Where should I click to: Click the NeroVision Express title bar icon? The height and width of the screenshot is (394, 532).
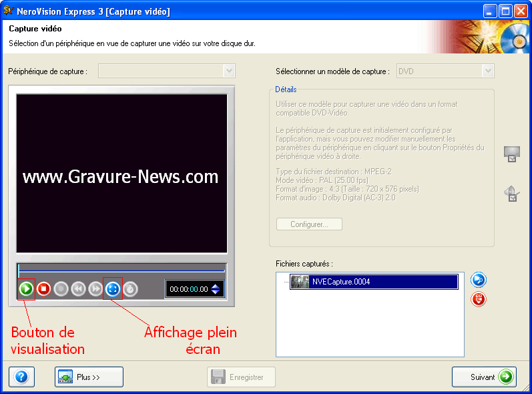click(x=9, y=11)
